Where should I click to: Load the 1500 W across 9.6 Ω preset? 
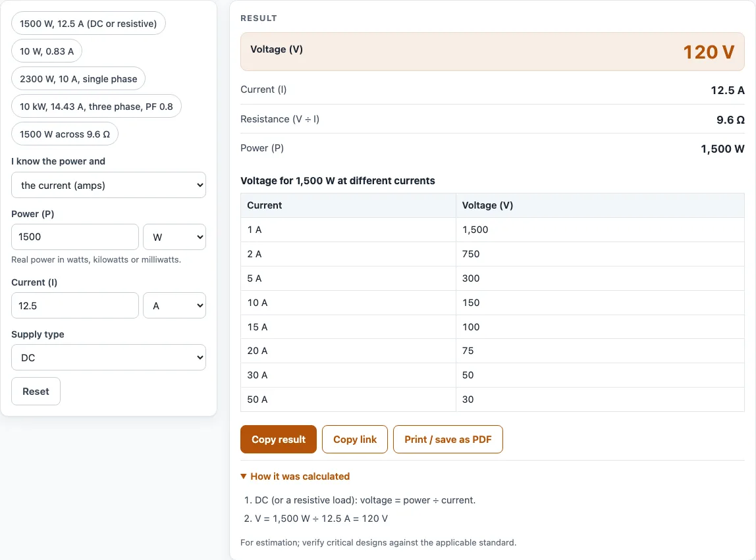tap(65, 134)
